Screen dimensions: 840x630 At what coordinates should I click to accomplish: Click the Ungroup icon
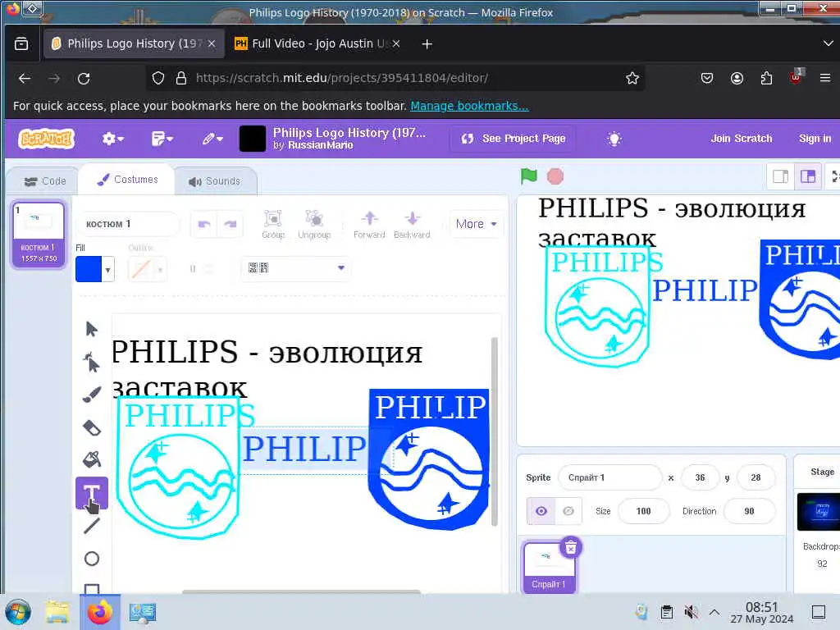(x=314, y=224)
